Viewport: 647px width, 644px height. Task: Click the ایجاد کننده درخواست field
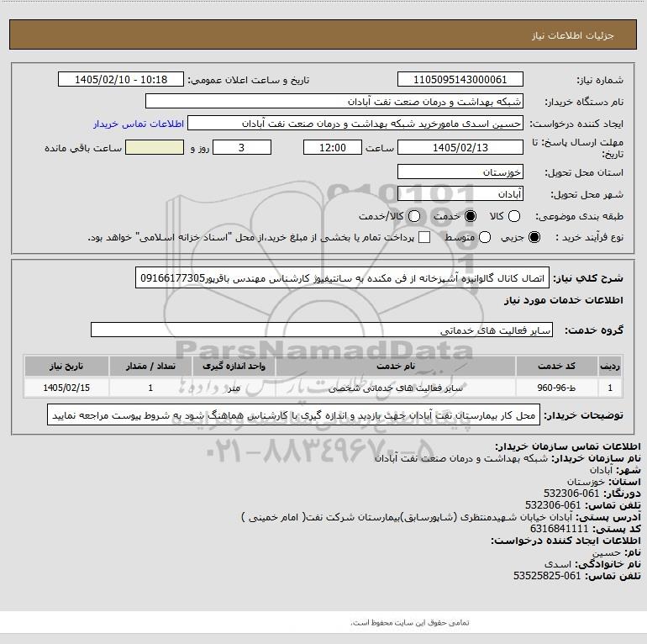tap(355, 124)
